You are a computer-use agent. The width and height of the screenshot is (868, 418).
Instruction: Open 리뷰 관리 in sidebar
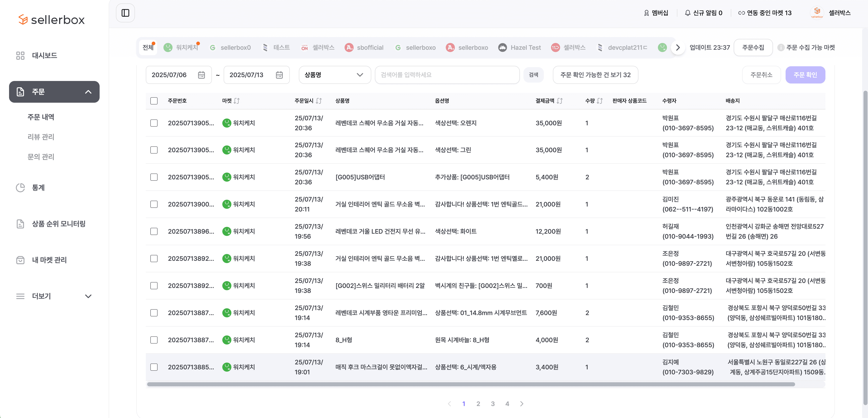click(x=41, y=137)
